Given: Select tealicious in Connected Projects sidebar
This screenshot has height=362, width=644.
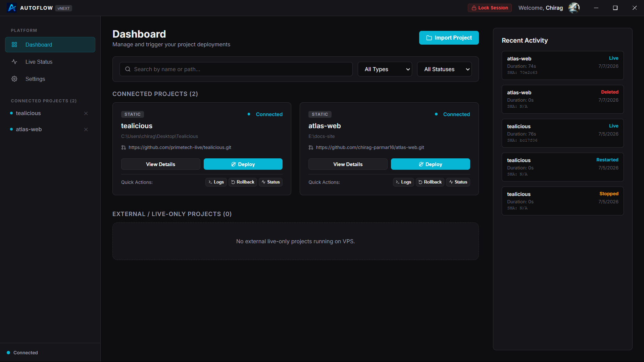Looking at the screenshot, I should [x=28, y=113].
